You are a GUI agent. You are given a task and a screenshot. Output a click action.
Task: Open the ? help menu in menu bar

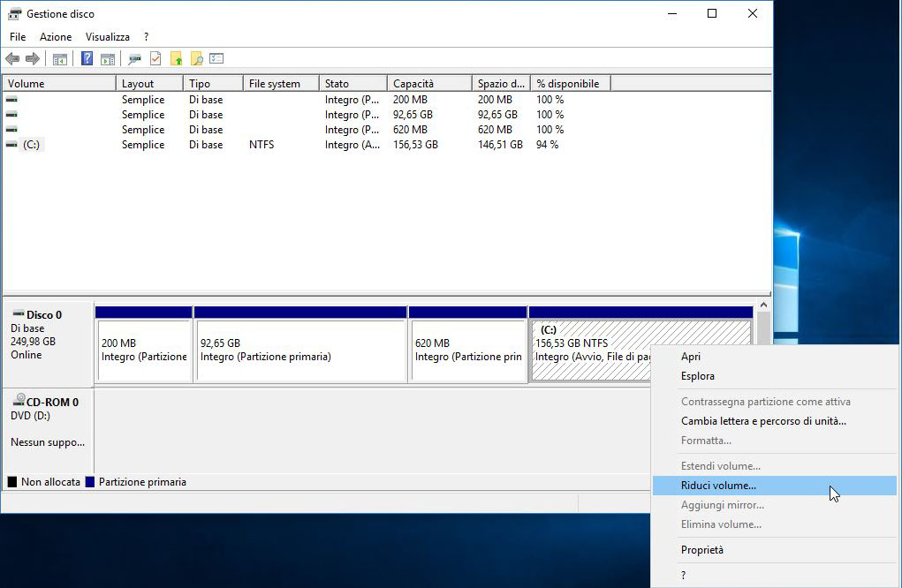[146, 37]
